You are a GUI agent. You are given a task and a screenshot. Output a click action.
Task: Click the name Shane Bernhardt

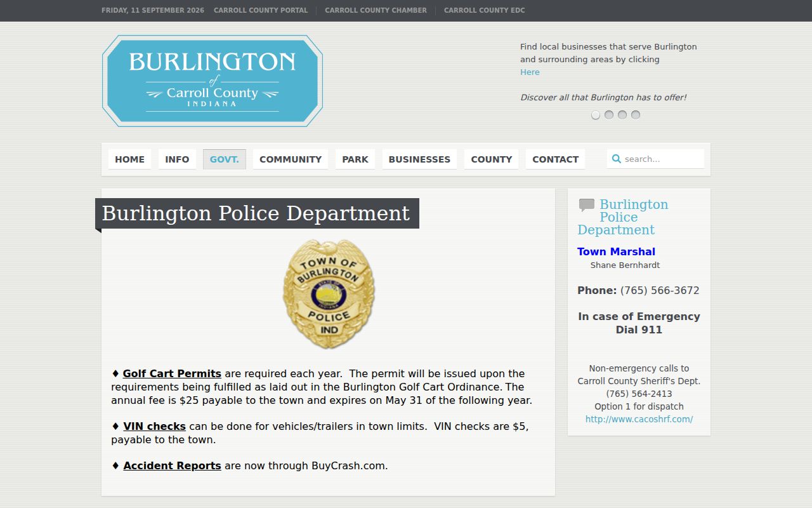pyautogui.click(x=625, y=265)
